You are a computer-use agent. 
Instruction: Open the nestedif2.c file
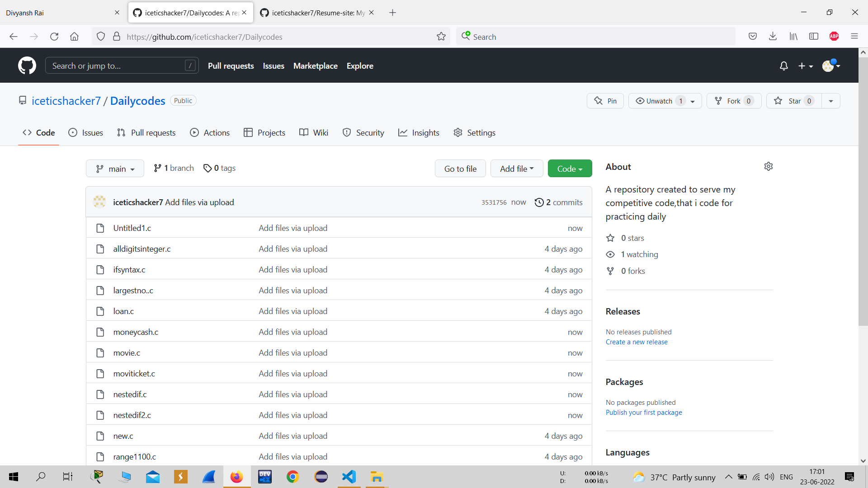click(x=132, y=415)
